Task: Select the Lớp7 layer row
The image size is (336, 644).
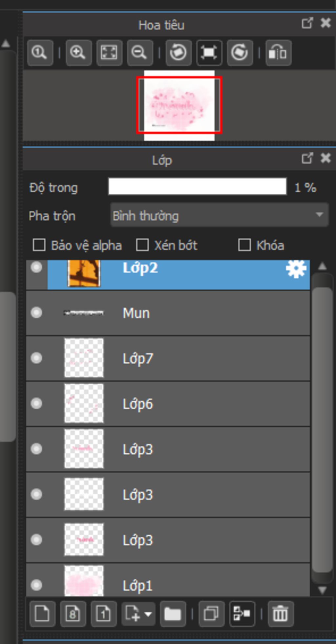Action: (168, 358)
